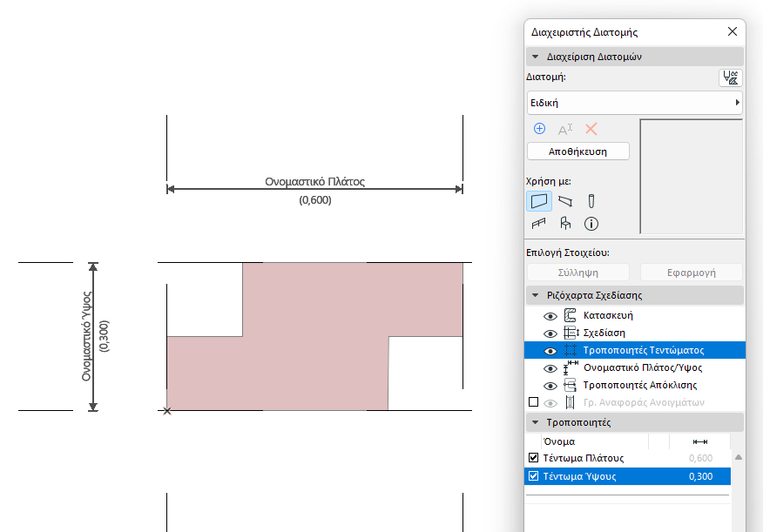Image resolution: width=763 pixels, height=532 pixels.
Task: Hide Ονομαστικό Πλάτος/Ύψος layer via eye icon
Action: click(550, 368)
